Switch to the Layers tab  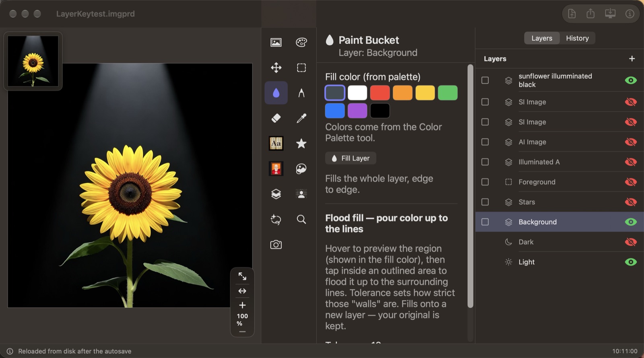tap(542, 38)
